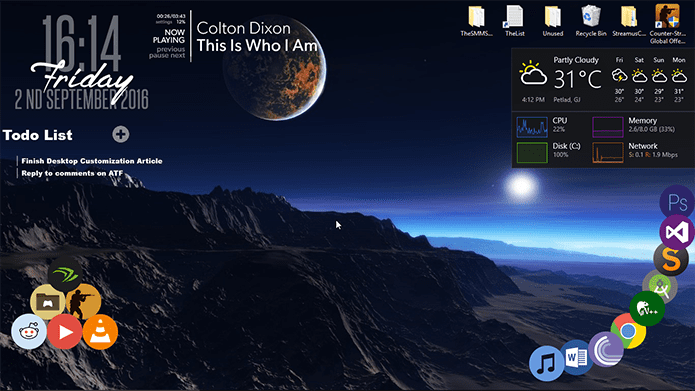Launch the purple BitTorrent dock icon

click(x=606, y=349)
